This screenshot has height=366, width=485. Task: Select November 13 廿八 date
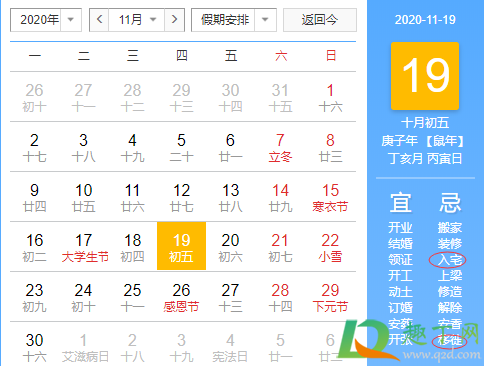(x=230, y=197)
